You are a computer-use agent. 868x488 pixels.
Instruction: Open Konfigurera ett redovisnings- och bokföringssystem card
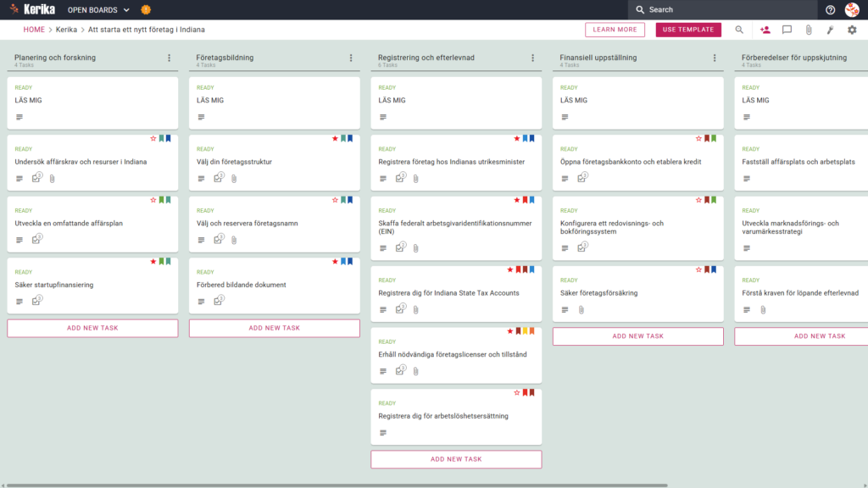[x=637, y=228]
